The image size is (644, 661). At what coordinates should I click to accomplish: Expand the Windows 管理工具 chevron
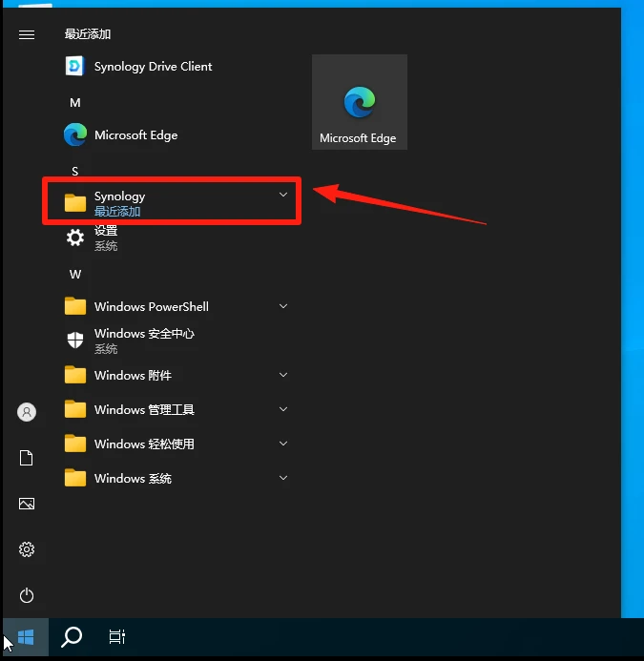[x=283, y=409]
